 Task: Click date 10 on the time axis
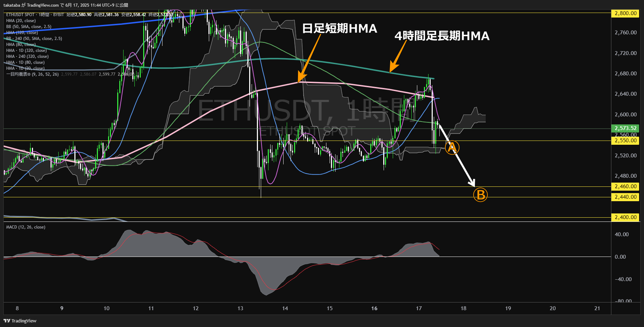106,308
